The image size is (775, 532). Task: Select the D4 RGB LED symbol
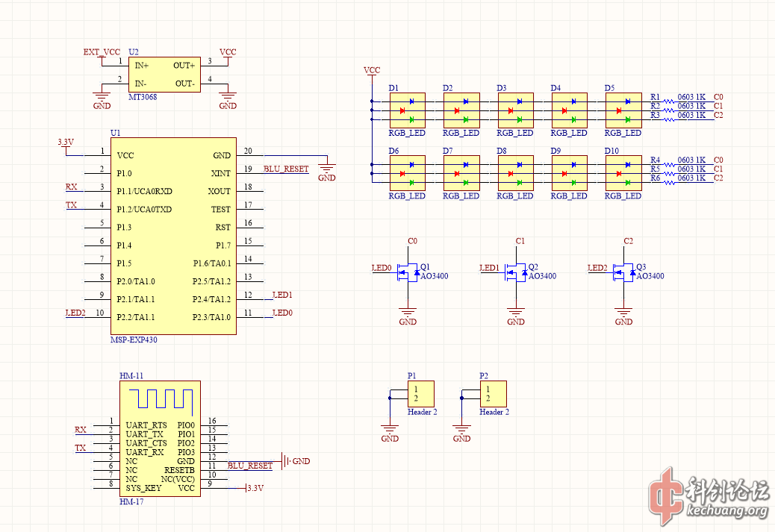point(570,110)
